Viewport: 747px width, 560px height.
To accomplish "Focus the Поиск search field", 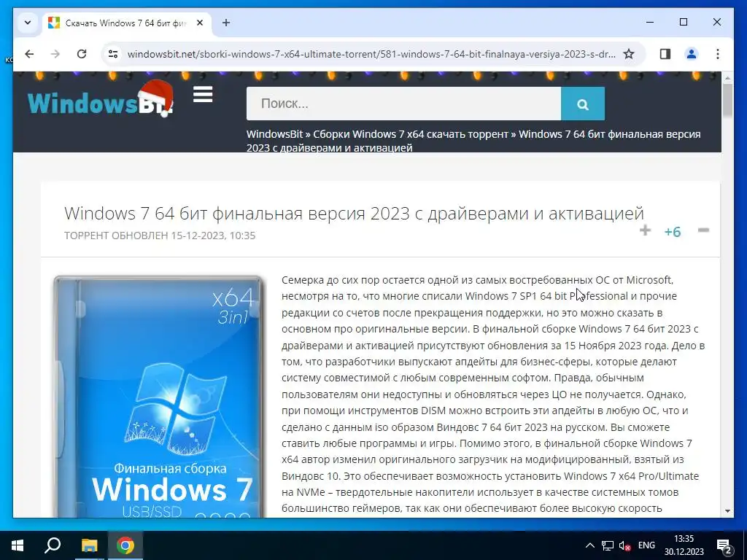I will click(x=403, y=104).
